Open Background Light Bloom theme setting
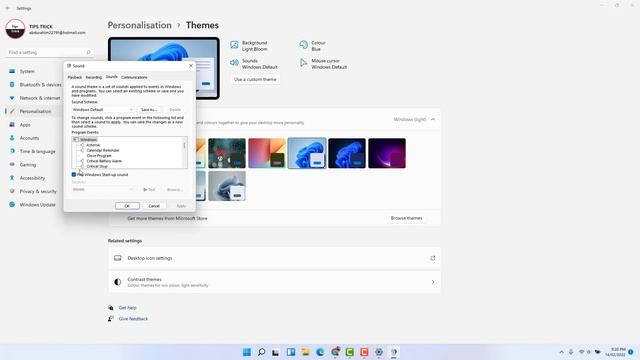This screenshot has height=360, width=640. coord(249,46)
